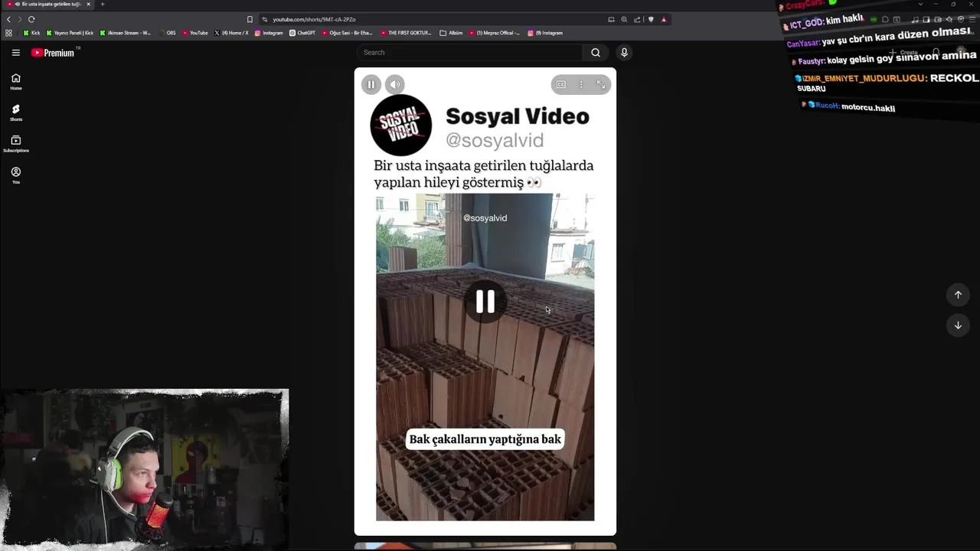Open the OBS bookmark
Screen dimensions: 980x551
click(167, 33)
